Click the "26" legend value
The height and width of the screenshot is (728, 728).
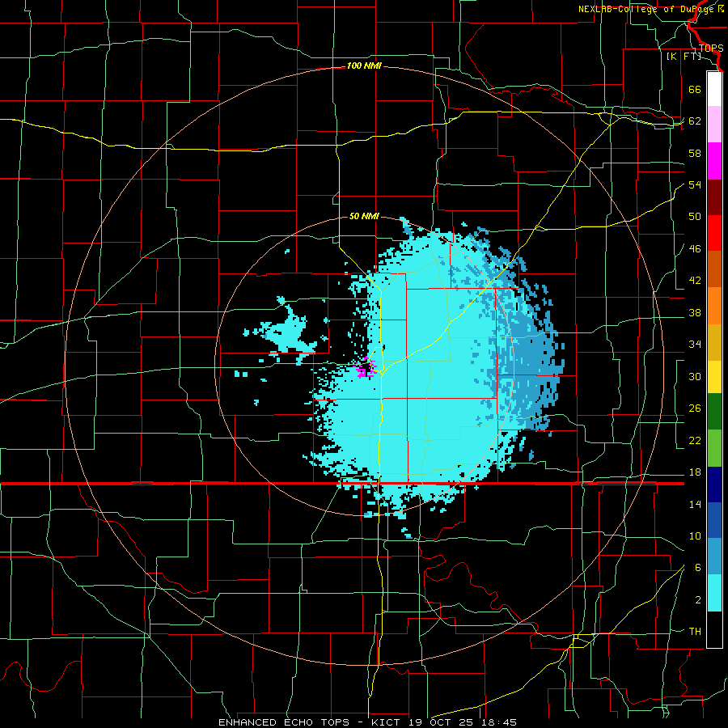(695, 408)
